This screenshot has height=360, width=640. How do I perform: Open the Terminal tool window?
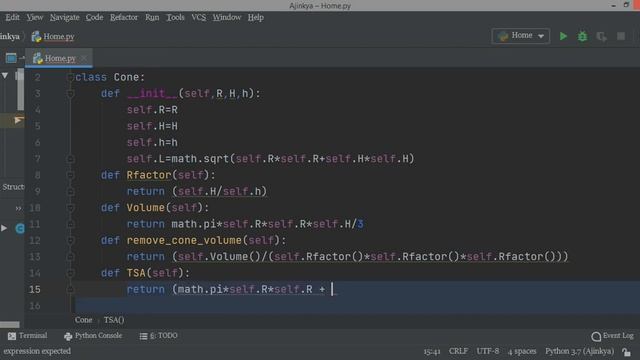(28, 336)
